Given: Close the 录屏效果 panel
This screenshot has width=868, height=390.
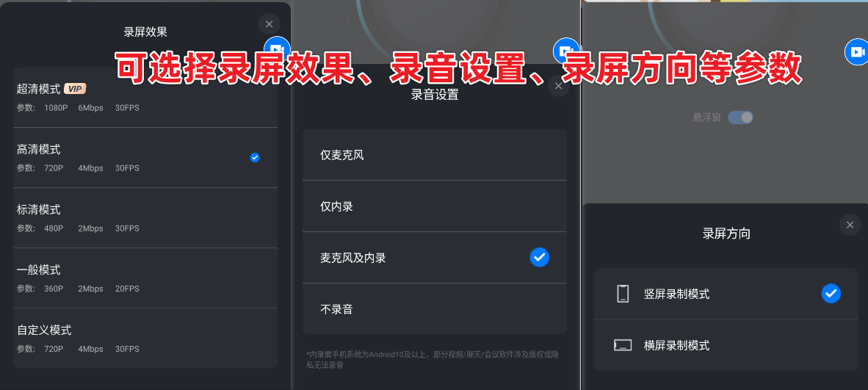Looking at the screenshot, I should [269, 24].
